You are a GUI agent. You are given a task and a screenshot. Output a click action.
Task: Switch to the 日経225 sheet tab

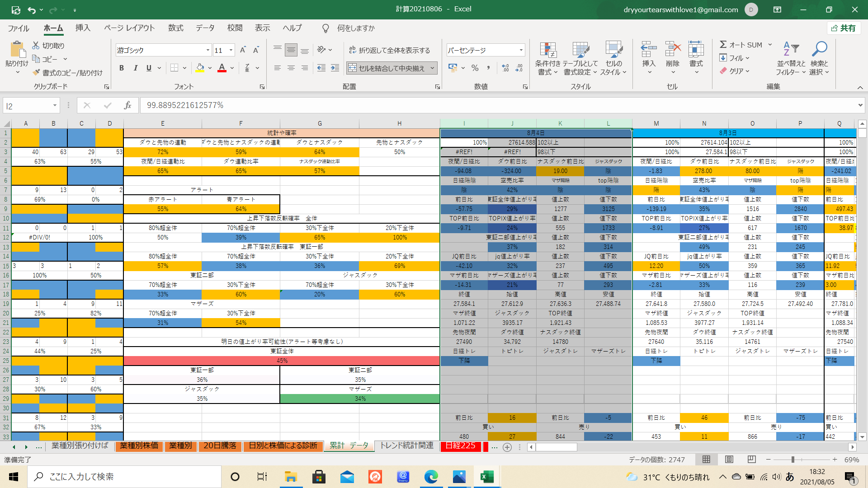pos(460,446)
